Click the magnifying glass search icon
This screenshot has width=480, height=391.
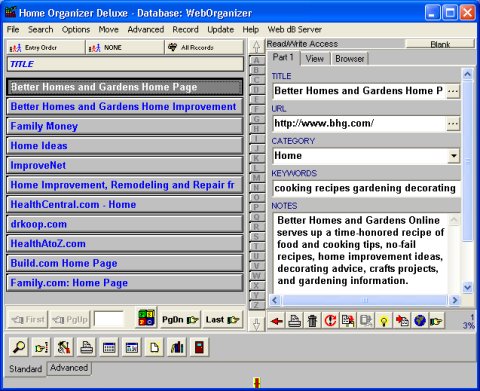coord(19,347)
